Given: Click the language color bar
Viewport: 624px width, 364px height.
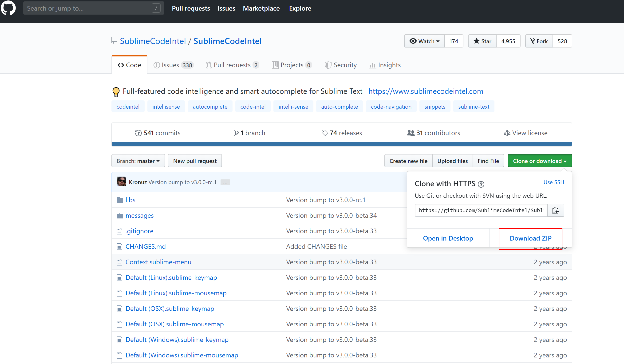Looking at the screenshot, I should (x=341, y=144).
